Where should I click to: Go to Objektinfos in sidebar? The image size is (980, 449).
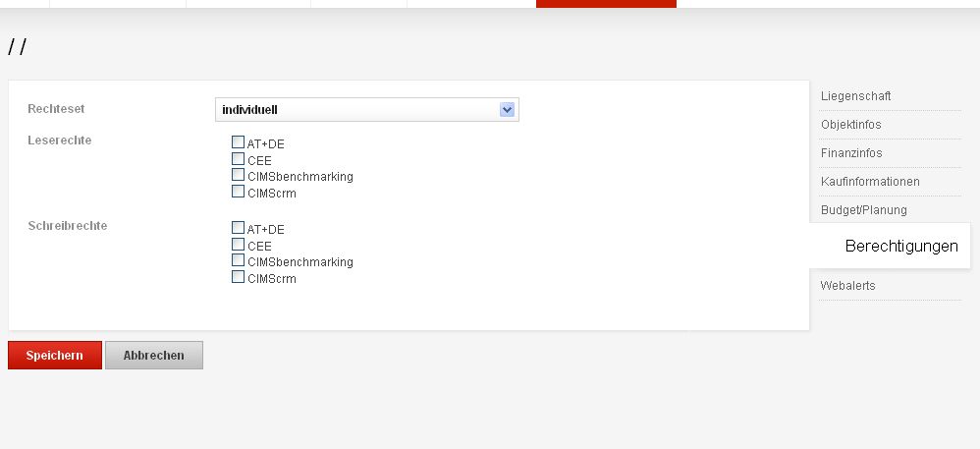tap(850, 125)
